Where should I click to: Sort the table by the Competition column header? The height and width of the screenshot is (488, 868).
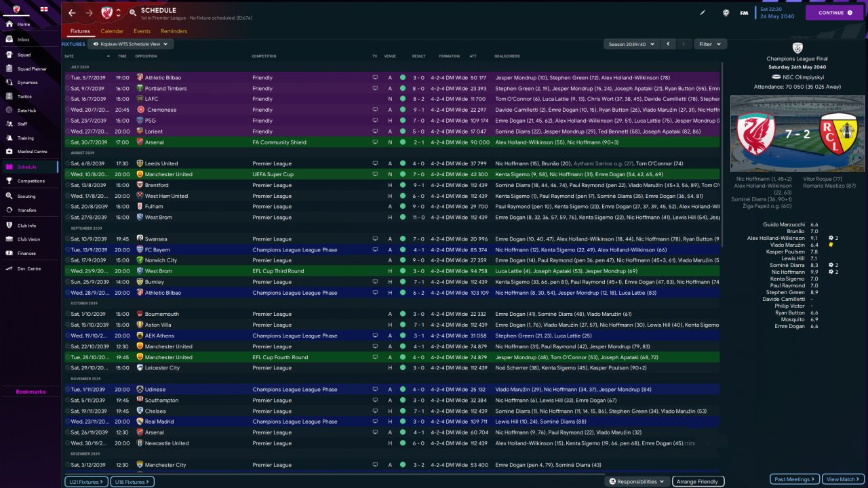[264, 56]
